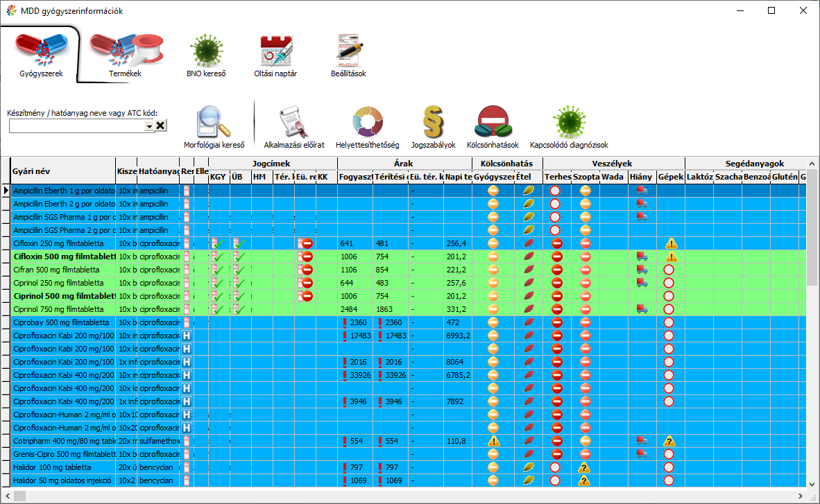Switch to the Gyógyszerek tab
This screenshot has height=504, width=820.
point(42,56)
